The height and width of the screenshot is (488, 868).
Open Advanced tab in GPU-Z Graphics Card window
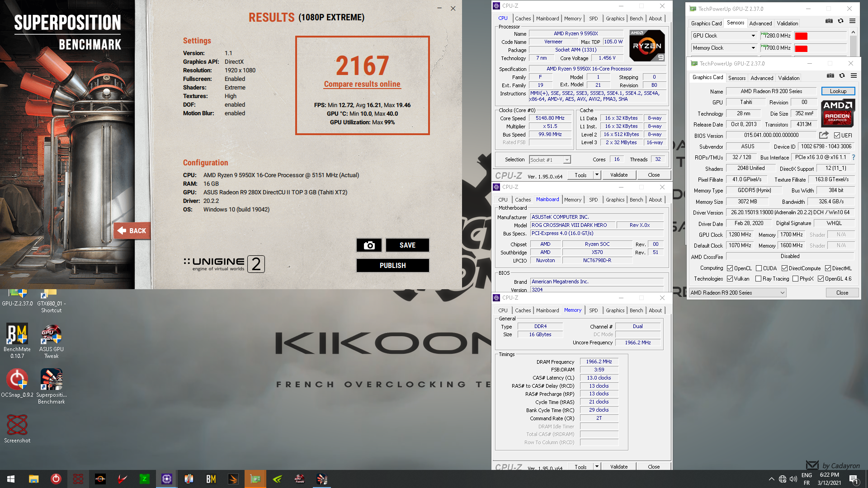[762, 78]
